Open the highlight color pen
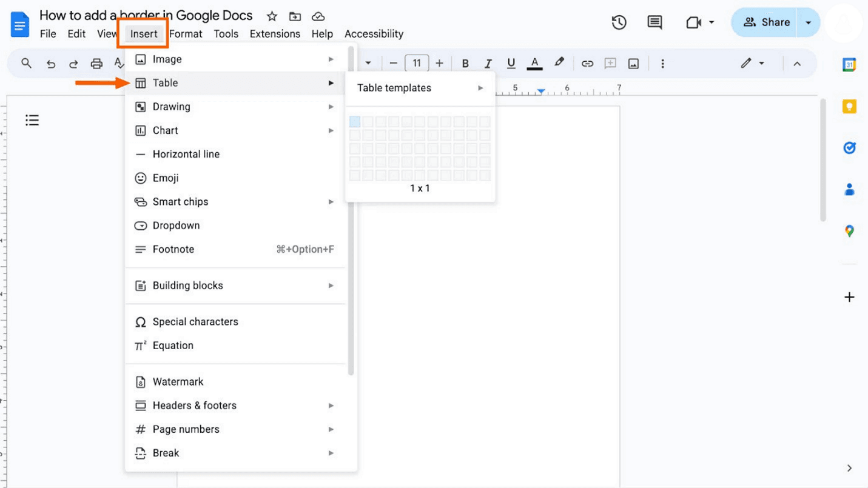This screenshot has height=488, width=868. pyautogui.click(x=559, y=62)
